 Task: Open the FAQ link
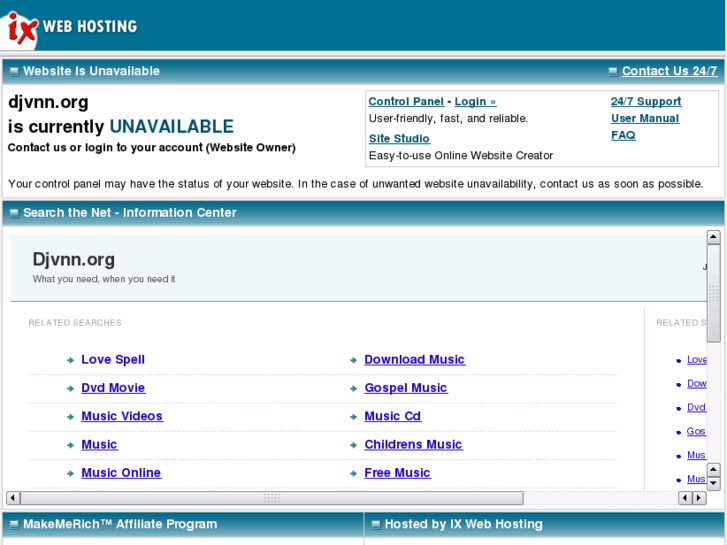coord(623,135)
